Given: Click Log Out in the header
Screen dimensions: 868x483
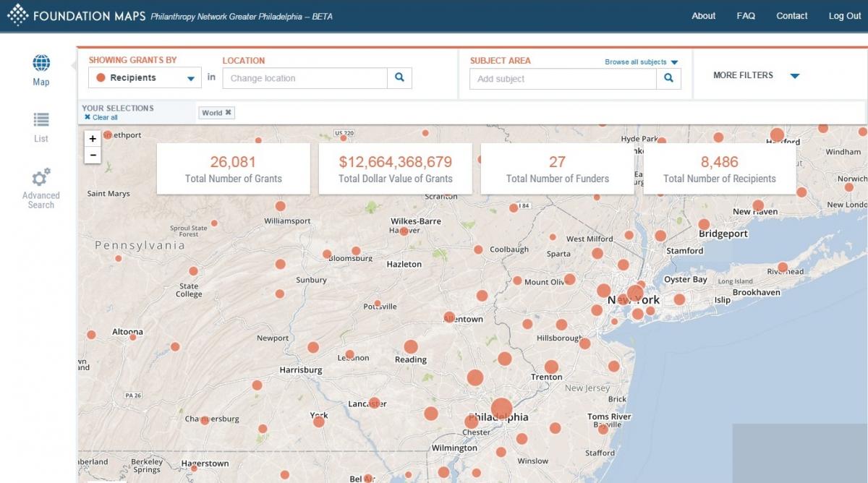Looking at the screenshot, I should [844, 15].
